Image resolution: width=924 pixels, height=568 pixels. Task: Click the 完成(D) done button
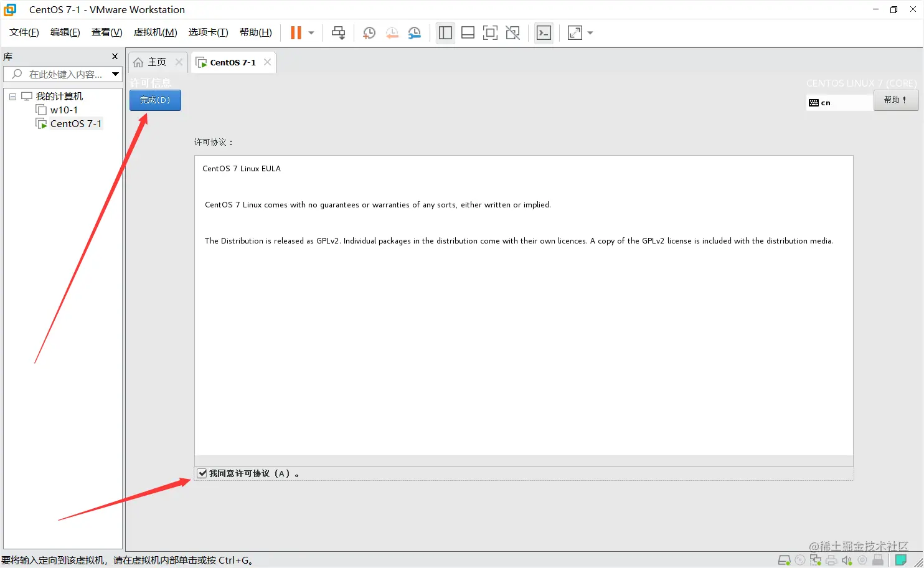(155, 100)
